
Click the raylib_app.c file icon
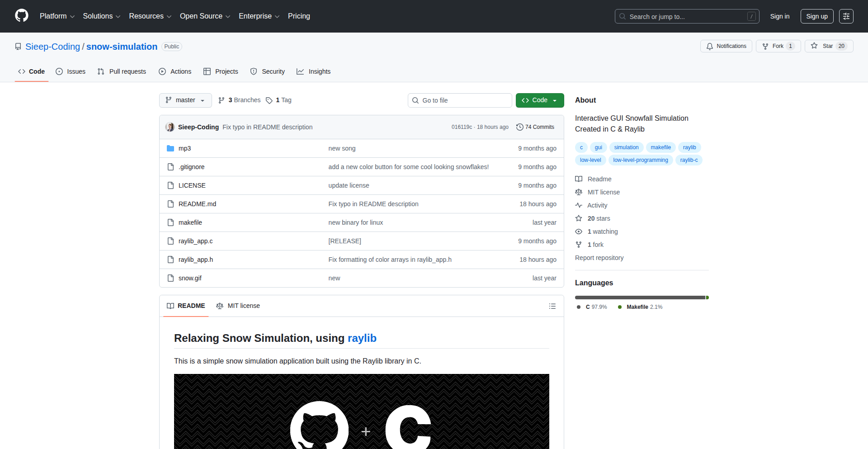pyautogui.click(x=170, y=241)
